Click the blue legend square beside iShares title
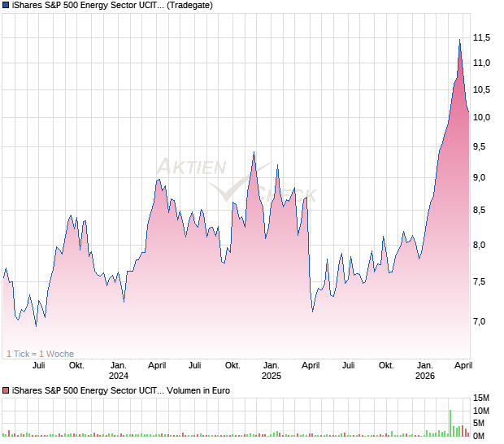The width and height of the screenshot is (504, 444). point(7,6)
